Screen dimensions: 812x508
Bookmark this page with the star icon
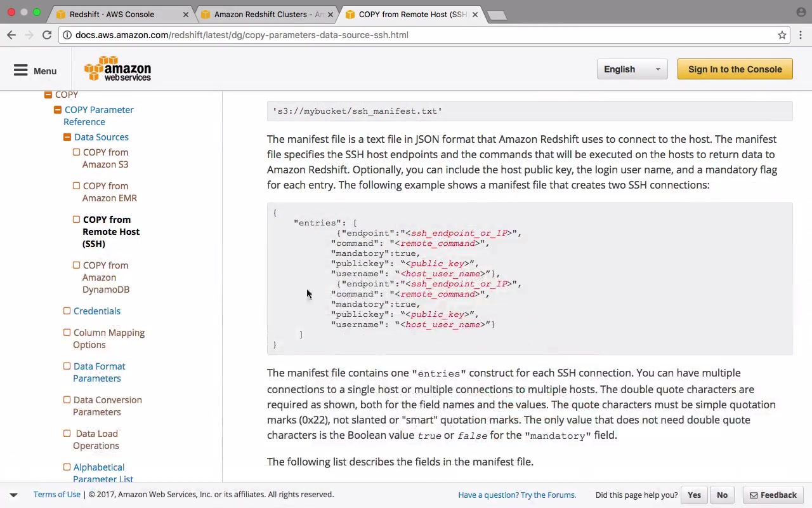(782, 35)
